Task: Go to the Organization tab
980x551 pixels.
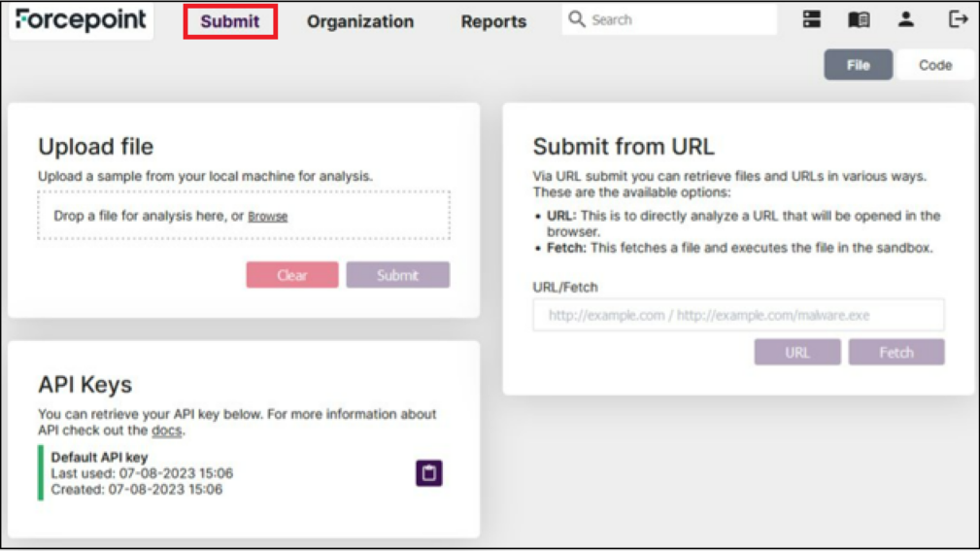Action: [x=360, y=21]
